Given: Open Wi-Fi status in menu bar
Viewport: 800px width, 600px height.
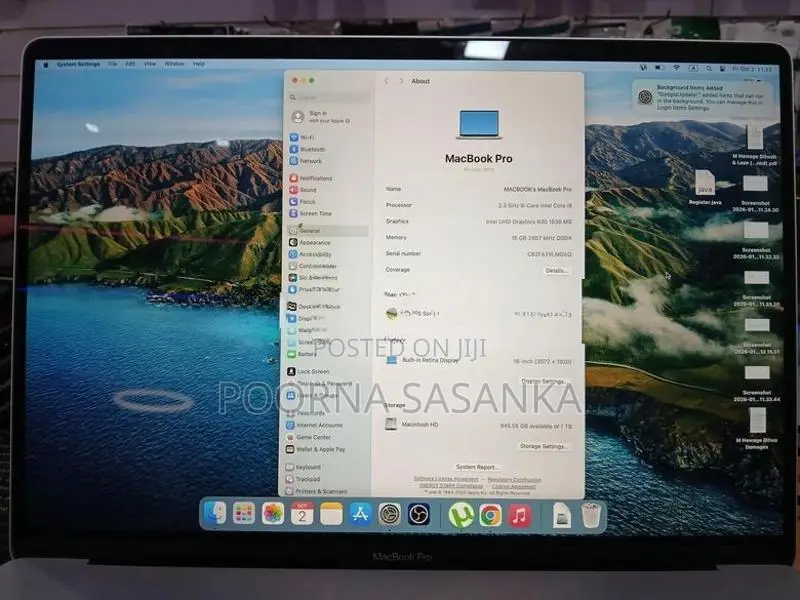Looking at the screenshot, I should (x=676, y=68).
